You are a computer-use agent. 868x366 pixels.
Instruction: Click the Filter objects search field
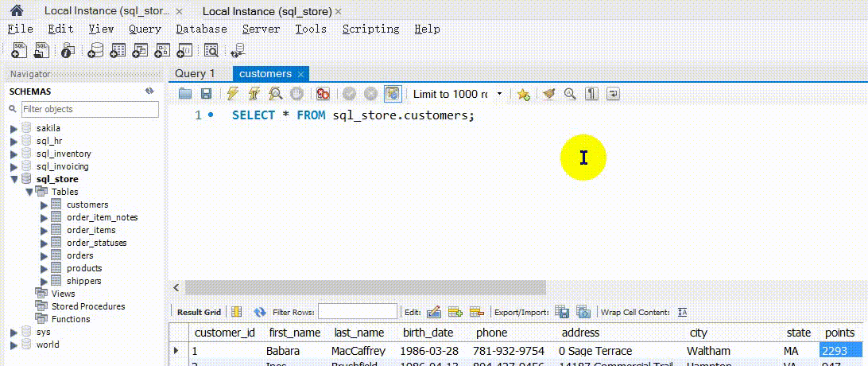(x=90, y=109)
